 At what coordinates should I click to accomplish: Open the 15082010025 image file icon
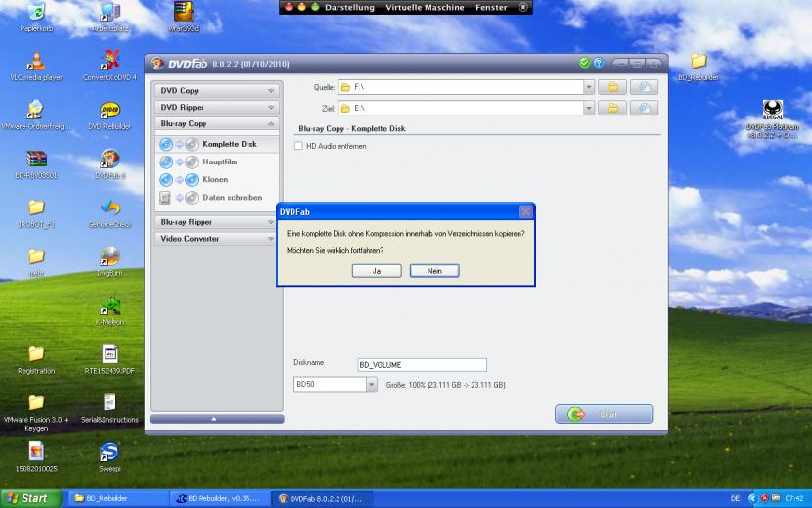tap(36, 456)
